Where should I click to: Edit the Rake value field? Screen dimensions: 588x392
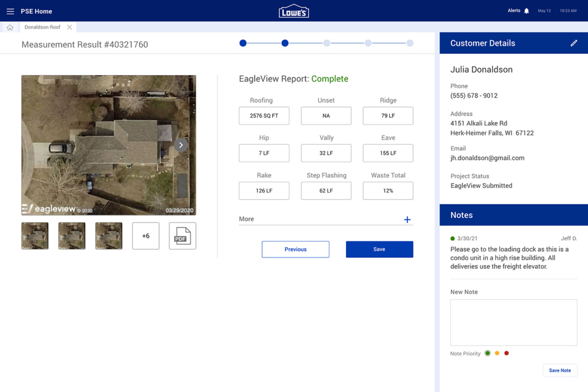[264, 191]
